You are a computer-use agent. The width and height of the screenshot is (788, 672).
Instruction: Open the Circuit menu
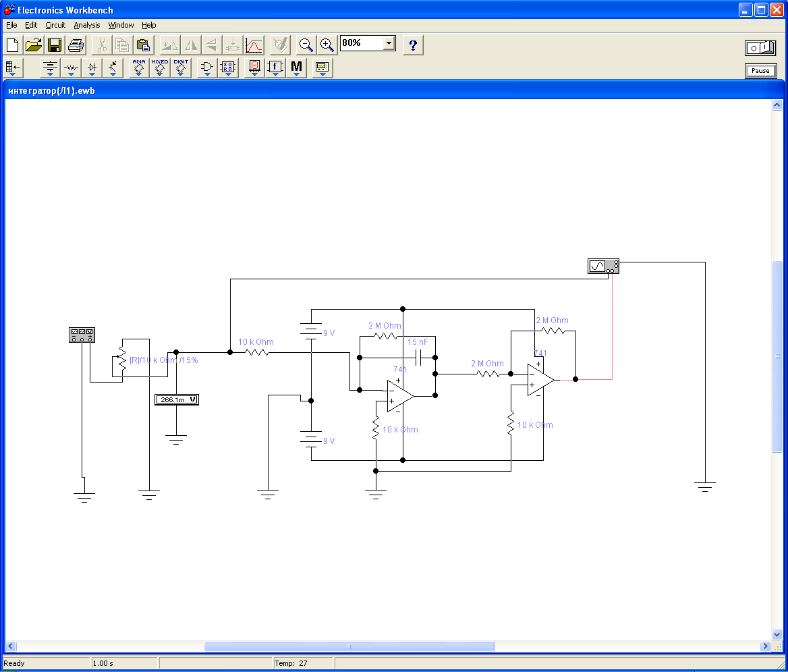point(55,25)
